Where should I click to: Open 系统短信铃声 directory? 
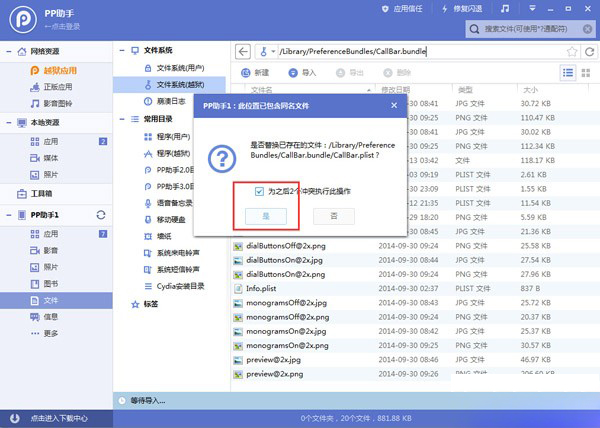point(171,270)
